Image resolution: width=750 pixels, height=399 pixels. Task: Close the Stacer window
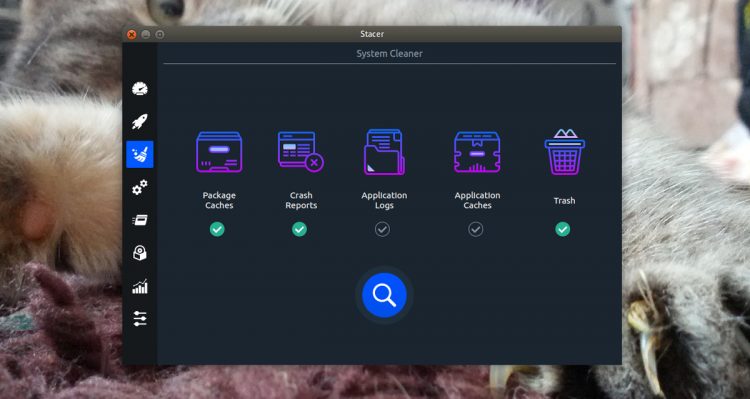(132, 34)
